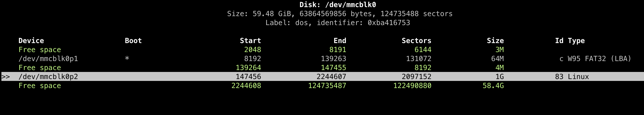Click the first Free space row
This screenshot has height=115, width=644.
(x=322, y=50)
